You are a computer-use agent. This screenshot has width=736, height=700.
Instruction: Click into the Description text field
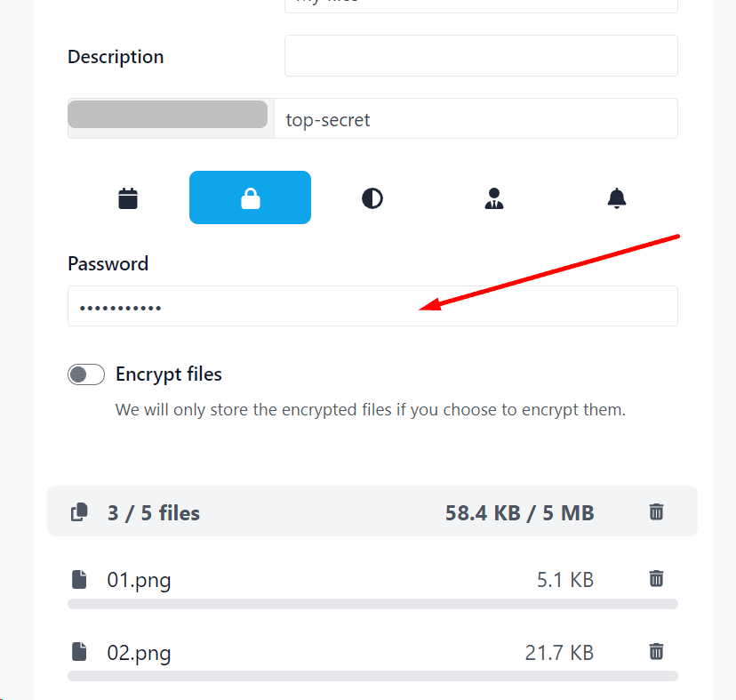coord(481,56)
